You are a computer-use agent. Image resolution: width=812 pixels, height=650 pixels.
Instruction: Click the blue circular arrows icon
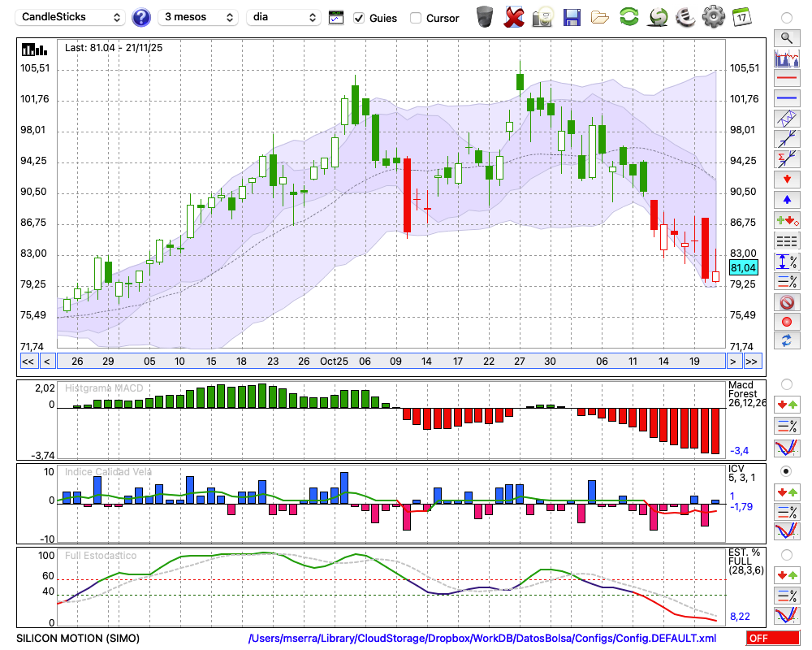coord(787,341)
